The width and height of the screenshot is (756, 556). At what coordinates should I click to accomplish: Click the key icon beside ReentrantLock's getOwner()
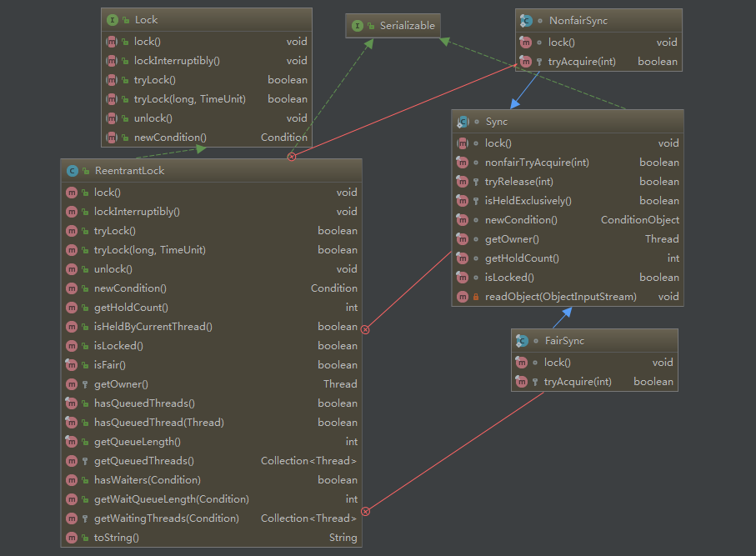coord(85,384)
